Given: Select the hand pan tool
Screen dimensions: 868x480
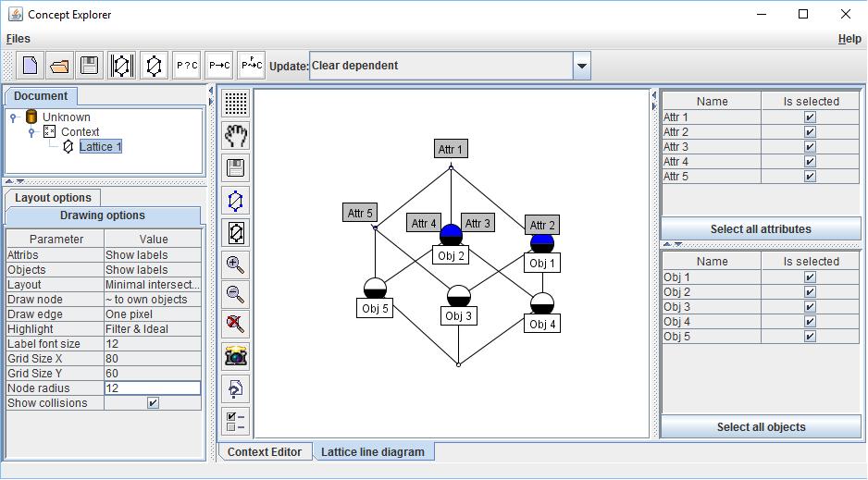Looking at the screenshot, I should pos(236,135).
